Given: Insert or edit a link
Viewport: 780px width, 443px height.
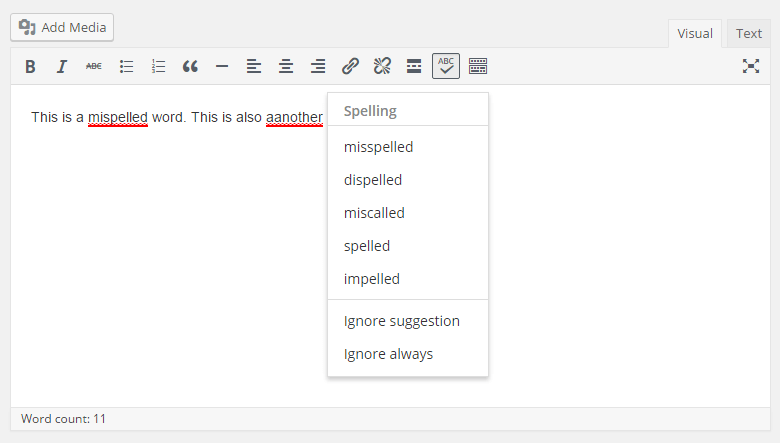Looking at the screenshot, I should [x=350, y=66].
